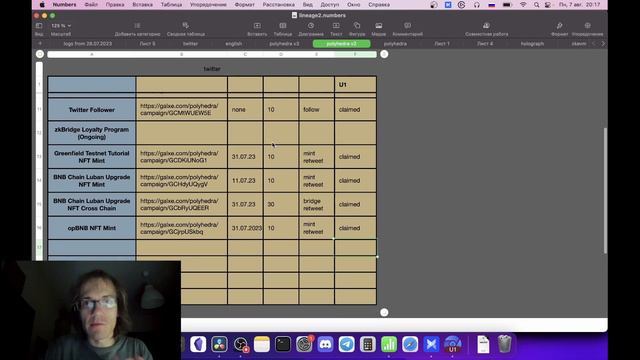
Task: Switch to the 'Лист 1' sheet tab
Action: 442,44
